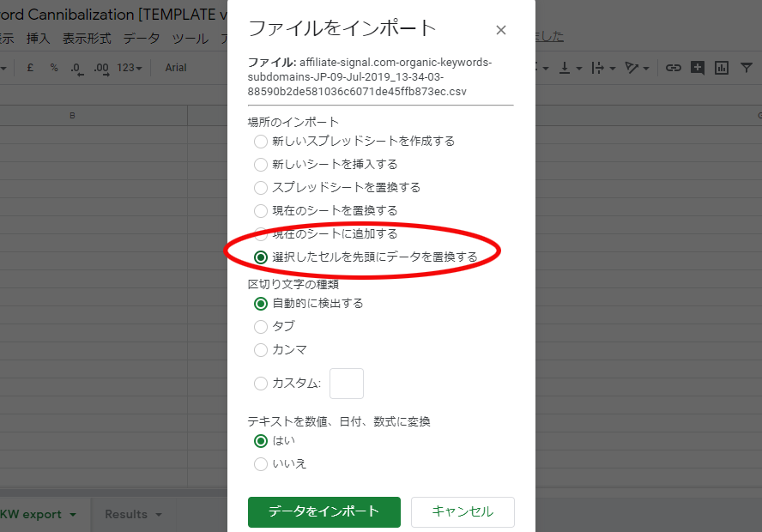Format as percent with % icon
The height and width of the screenshot is (532, 762).
54,68
